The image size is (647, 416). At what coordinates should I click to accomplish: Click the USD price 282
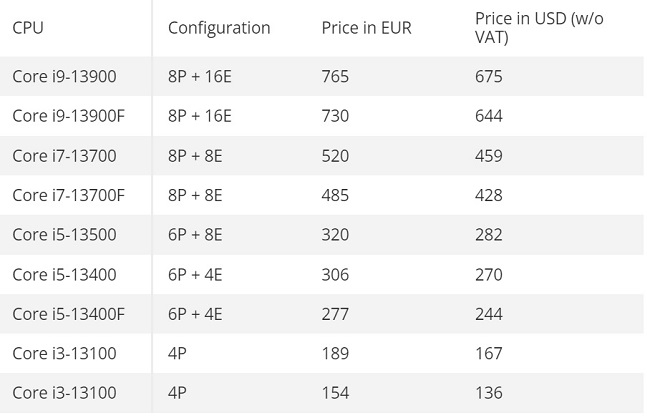pyautogui.click(x=489, y=234)
